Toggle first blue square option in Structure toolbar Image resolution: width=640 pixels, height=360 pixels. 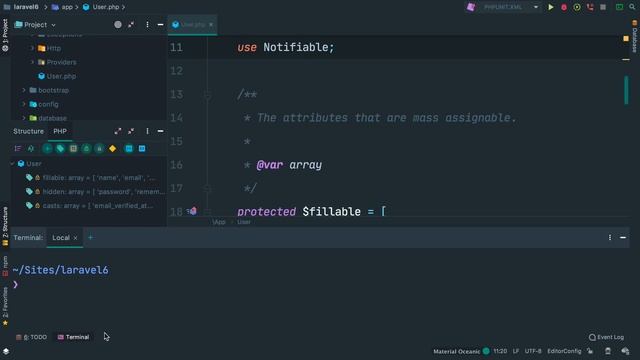(x=129, y=149)
